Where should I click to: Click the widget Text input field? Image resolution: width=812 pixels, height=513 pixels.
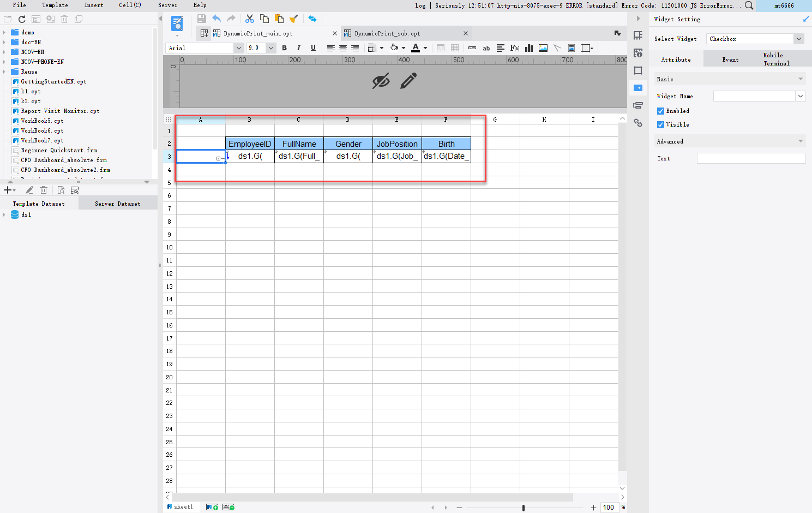[x=751, y=158]
